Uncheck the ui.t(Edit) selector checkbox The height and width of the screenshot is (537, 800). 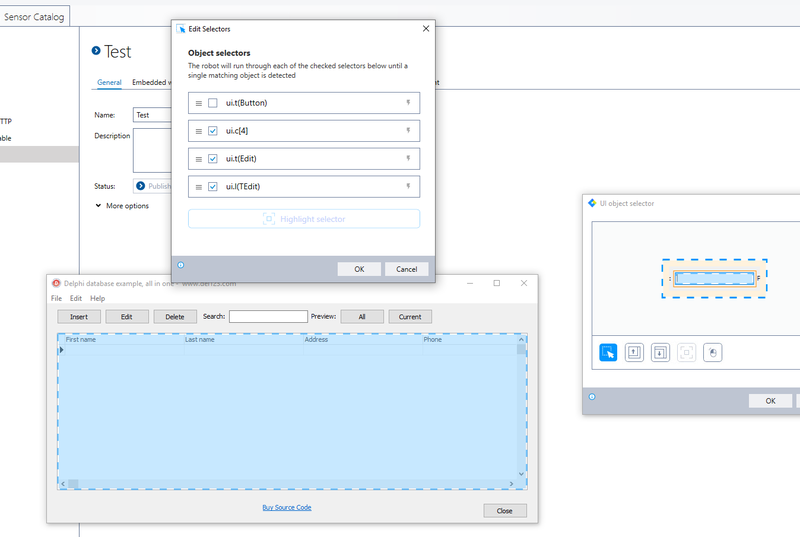[213, 159]
